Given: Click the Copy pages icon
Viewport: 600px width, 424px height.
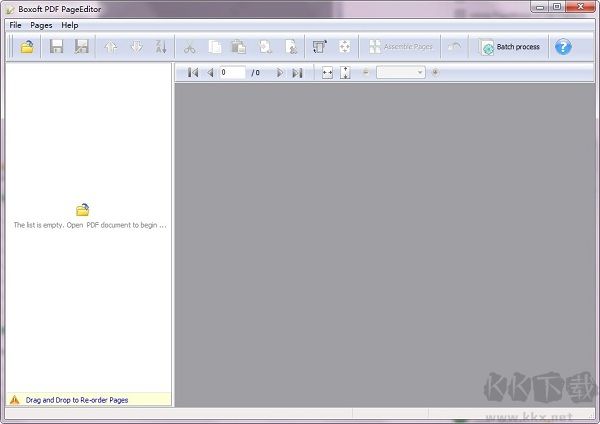Looking at the screenshot, I should click(215, 47).
